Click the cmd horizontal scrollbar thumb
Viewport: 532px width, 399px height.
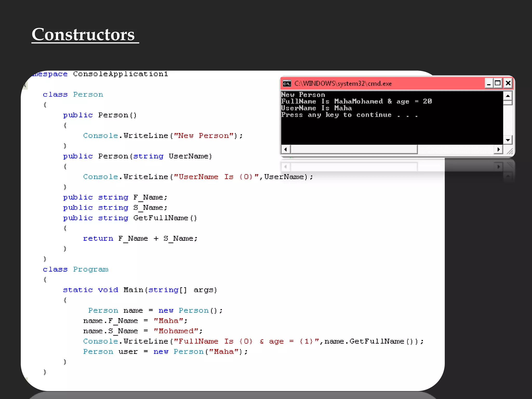pos(354,149)
